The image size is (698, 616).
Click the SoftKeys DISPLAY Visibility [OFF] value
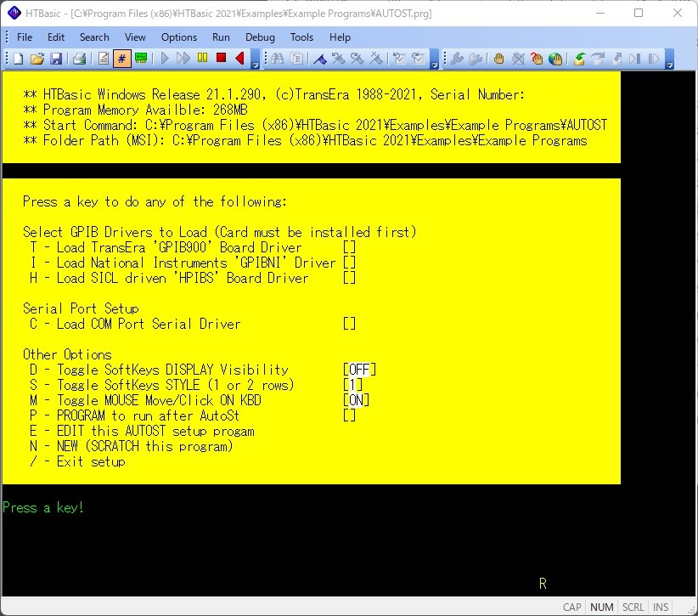[360, 370]
